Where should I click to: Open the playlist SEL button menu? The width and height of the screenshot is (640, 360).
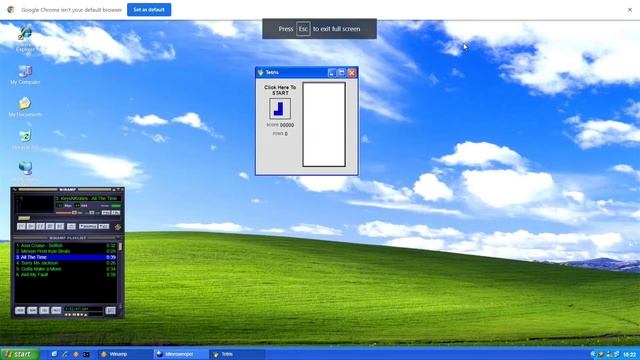tap(44, 311)
